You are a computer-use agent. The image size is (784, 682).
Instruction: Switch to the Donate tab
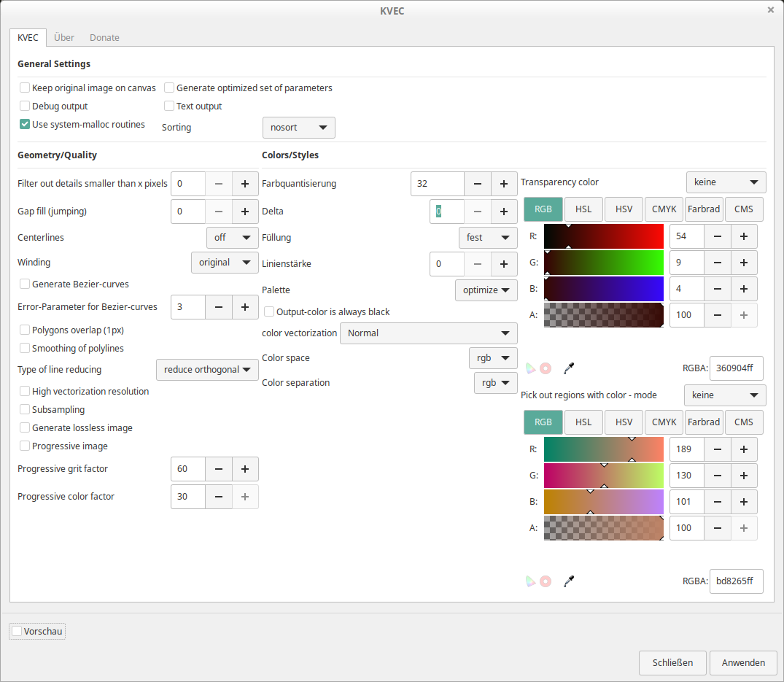[x=104, y=37]
